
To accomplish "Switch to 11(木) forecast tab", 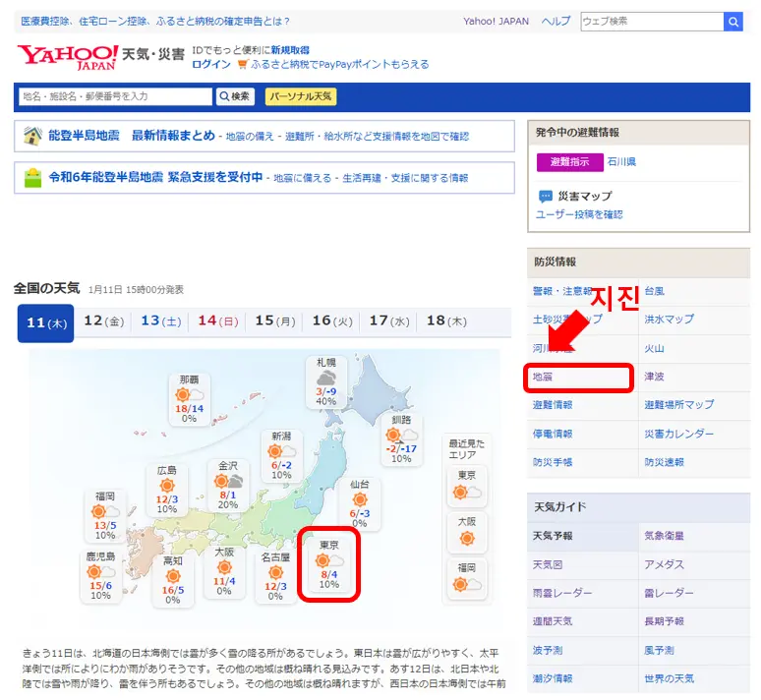I will click(x=45, y=323).
